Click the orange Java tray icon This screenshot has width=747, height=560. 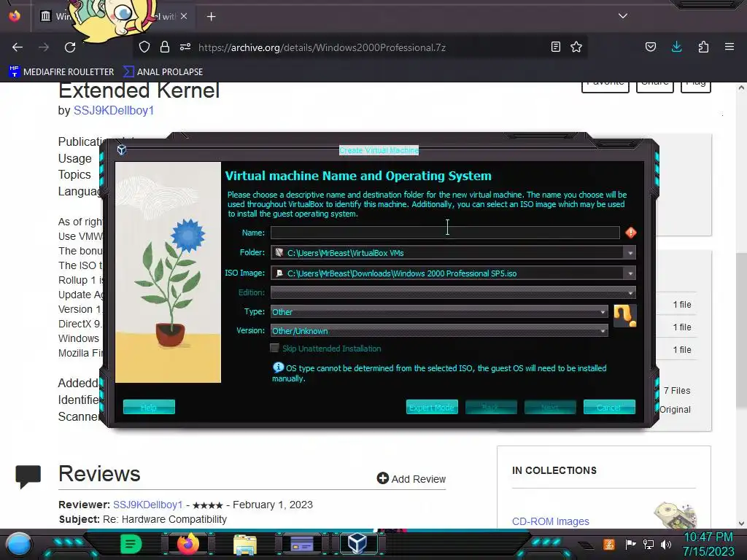click(x=609, y=544)
